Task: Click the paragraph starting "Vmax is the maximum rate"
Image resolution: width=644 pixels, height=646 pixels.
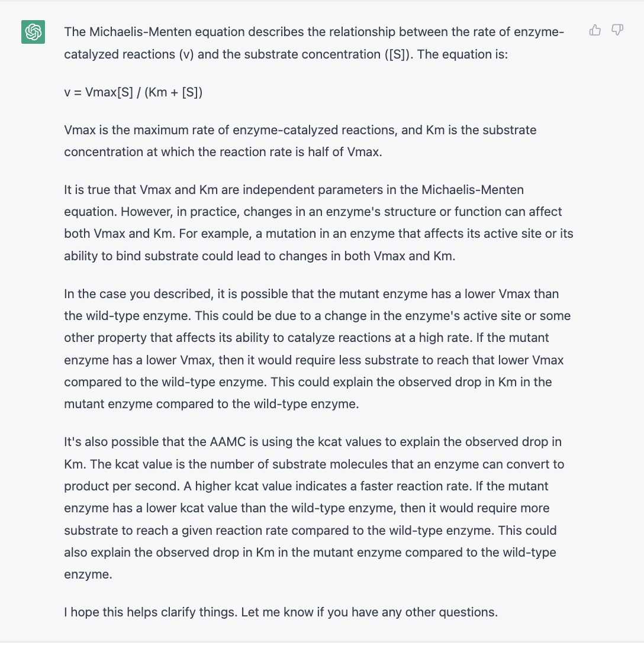Action: click(x=300, y=141)
